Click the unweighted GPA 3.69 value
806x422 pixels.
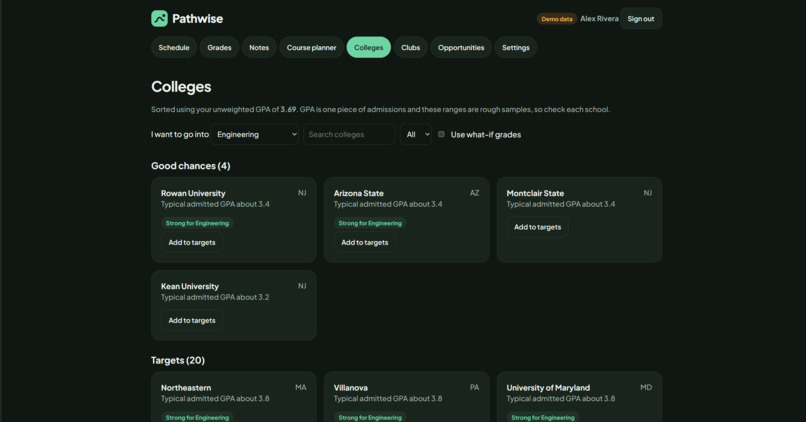coord(288,109)
